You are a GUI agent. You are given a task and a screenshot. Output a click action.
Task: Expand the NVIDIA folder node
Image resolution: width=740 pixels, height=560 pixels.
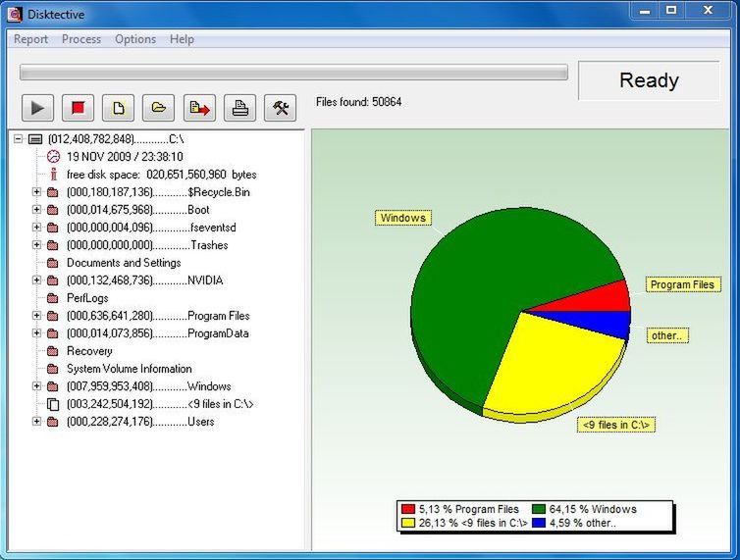pos(36,280)
